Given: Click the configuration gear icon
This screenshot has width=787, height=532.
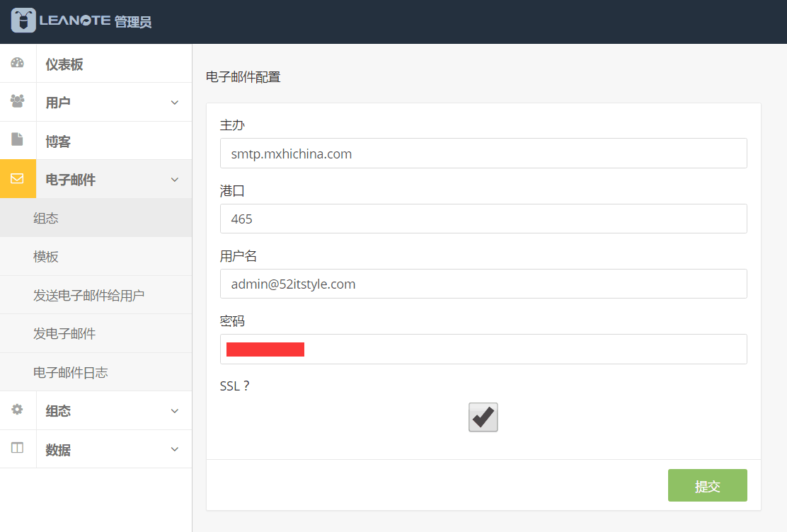Looking at the screenshot, I should coord(17,410).
